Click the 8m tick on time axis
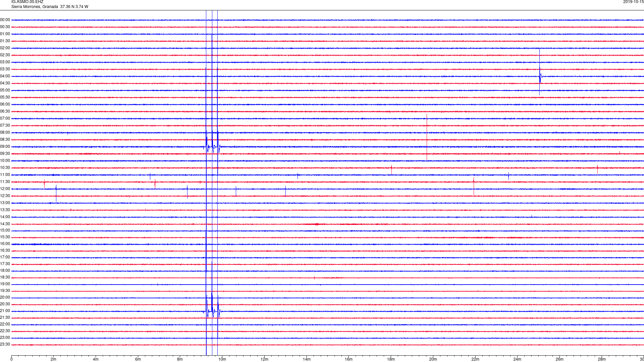This screenshot has height=362, width=644. 180,359
